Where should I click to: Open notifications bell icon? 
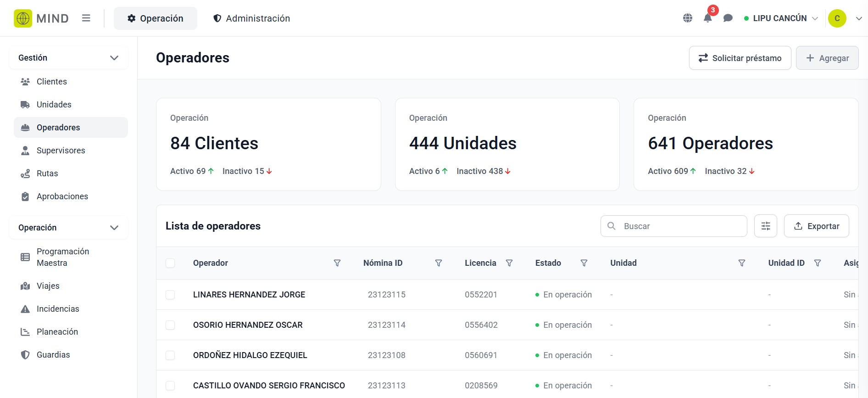tap(708, 18)
